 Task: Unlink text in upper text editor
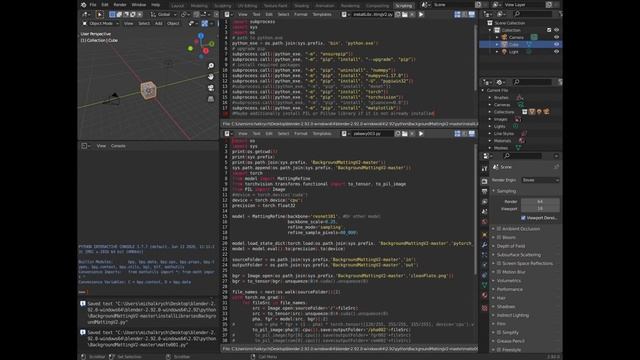point(412,14)
